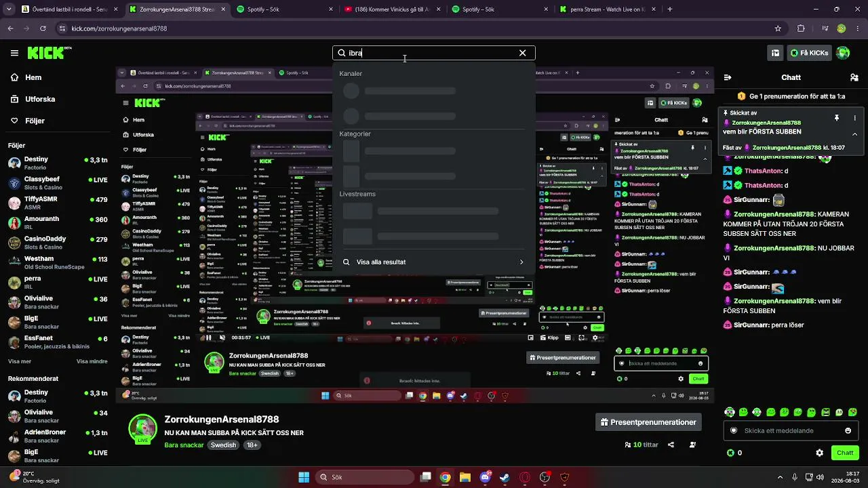Open a new browser tab with plus button
Screen dimensions: 868x488
click(x=670, y=9)
